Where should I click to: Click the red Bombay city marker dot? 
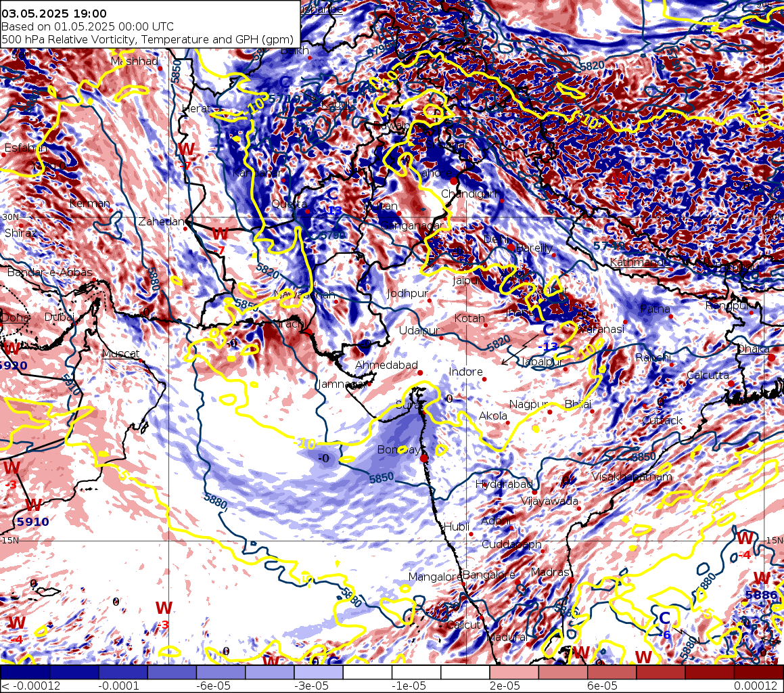(424, 458)
